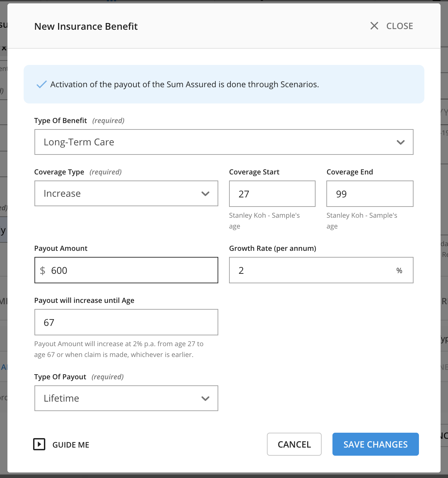Click the Payout Amount label
This screenshot has width=448, height=478.
tap(61, 248)
